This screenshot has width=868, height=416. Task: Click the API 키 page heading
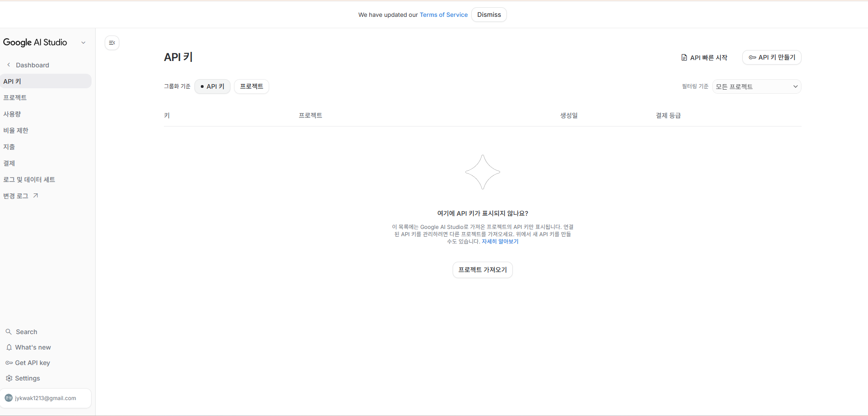(178, 57)
